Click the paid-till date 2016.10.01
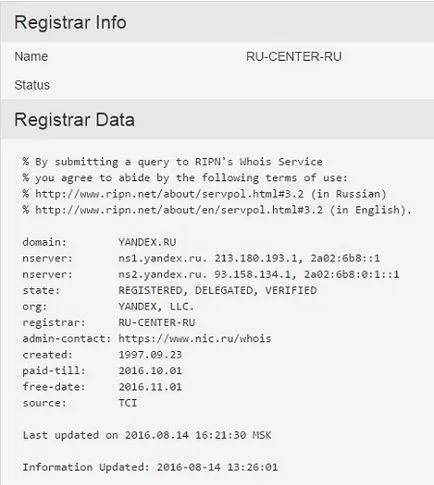 [x=150, y=371]
